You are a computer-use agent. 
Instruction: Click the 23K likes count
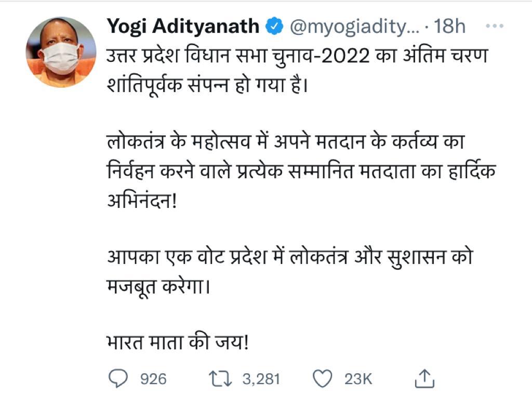358,379
